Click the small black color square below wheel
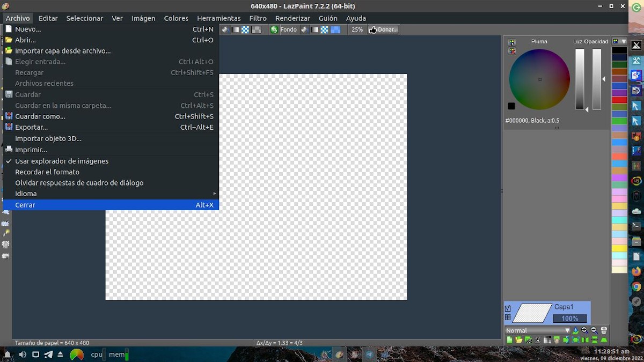The height and width of the screenshot is (362, 644). (x=511, y=106)
